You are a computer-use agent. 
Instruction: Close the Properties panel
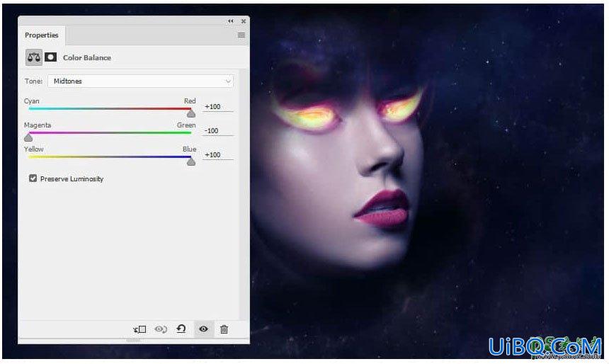pos(244,21)
